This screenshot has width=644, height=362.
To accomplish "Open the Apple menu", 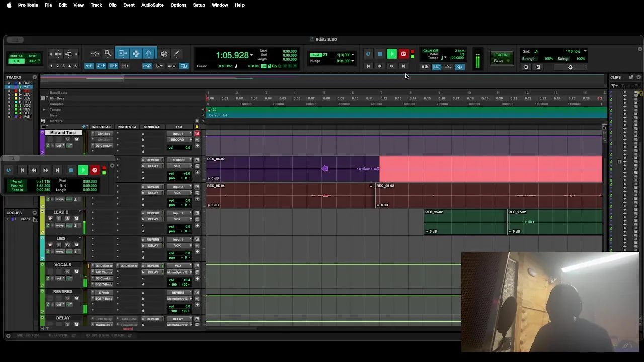I will 9,5.
